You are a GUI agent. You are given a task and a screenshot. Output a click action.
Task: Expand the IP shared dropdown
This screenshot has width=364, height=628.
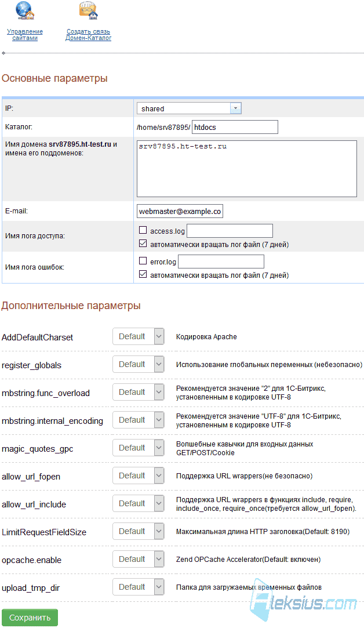click(189, 108)
